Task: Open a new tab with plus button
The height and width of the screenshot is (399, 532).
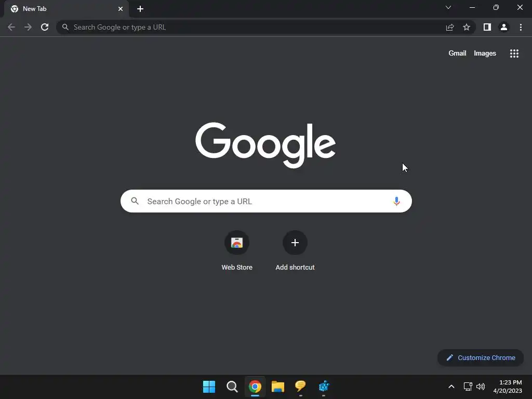Action: pos(140,9)
